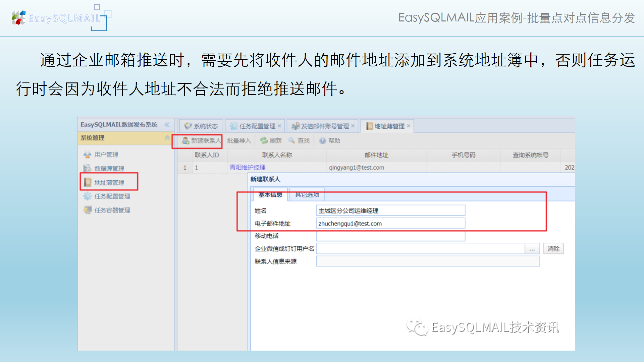Click the 帮助 toolbar label
Screen dimensions: 644x362
[334, 141]
